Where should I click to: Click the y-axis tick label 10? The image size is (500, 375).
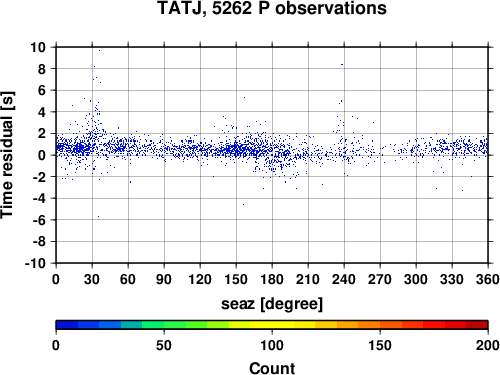click(x=38, y=47)
